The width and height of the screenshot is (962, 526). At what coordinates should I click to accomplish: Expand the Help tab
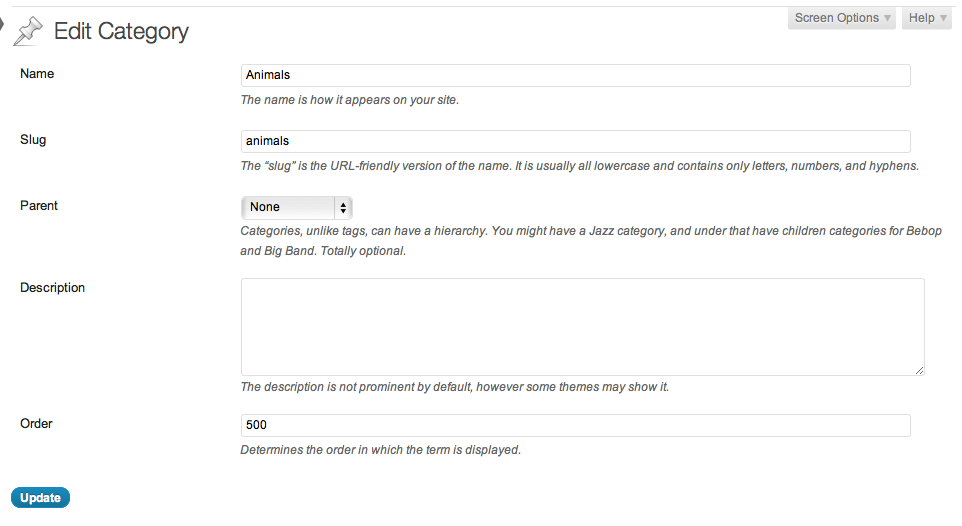pyautogui.click(x=926, y=18)
